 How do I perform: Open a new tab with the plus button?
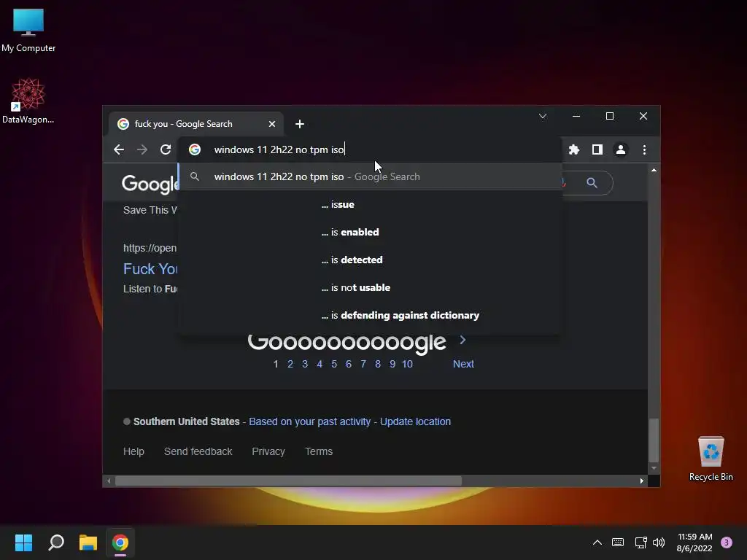tap(300, 124)
